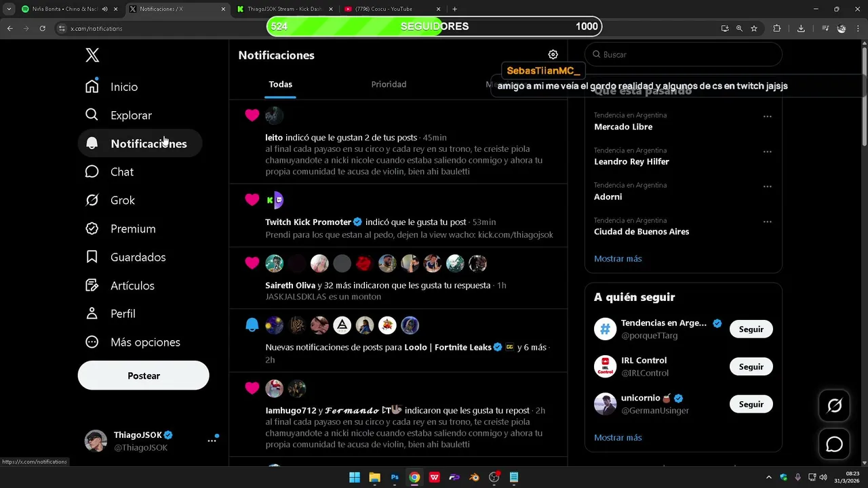Open the Mercado Libre trend
868x488 pixels.
click(623, 127)
